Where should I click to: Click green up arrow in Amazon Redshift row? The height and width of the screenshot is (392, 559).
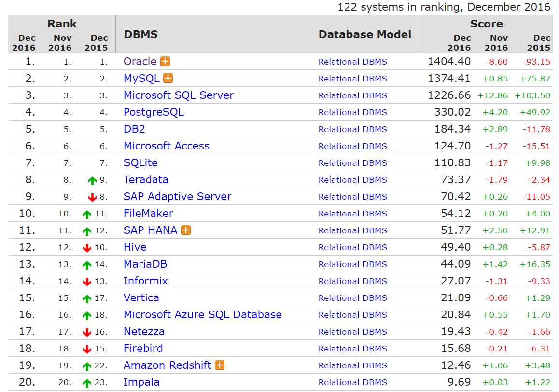87,366
